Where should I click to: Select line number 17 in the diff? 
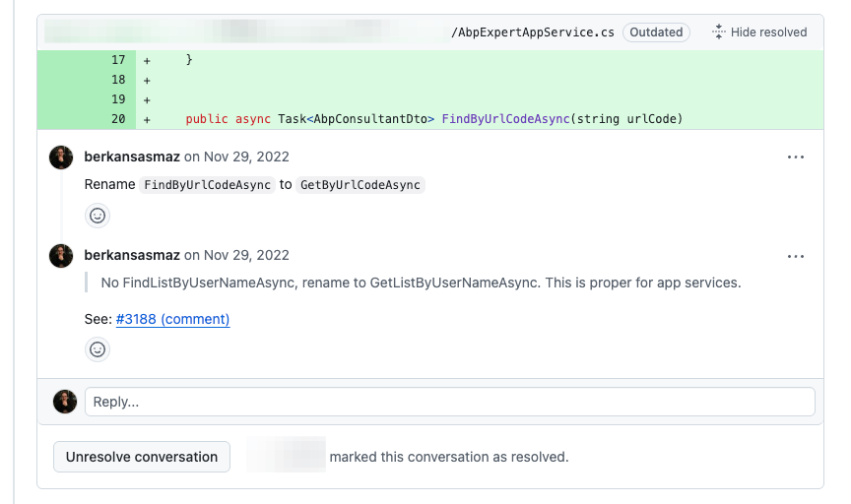point(118,60)
